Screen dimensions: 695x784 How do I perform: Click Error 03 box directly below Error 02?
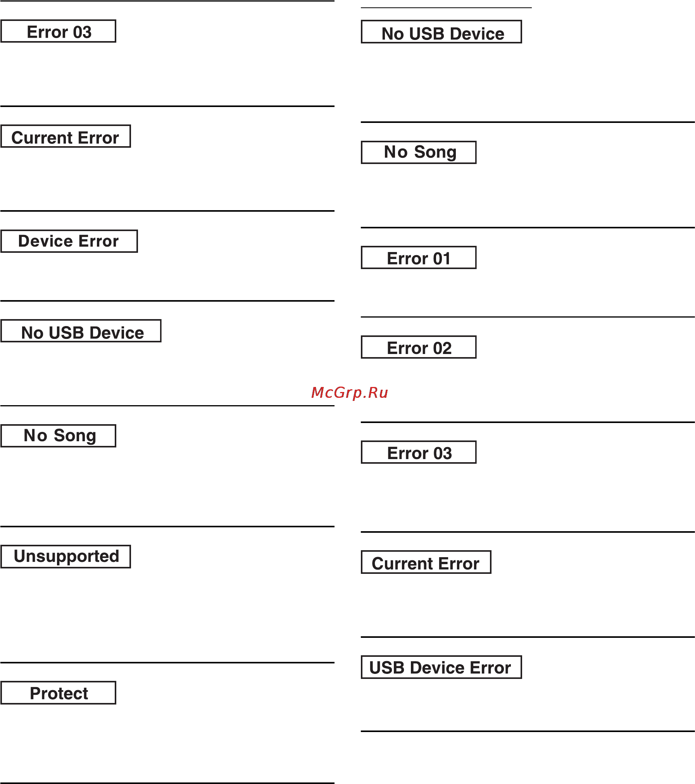[x=419, y=452]
